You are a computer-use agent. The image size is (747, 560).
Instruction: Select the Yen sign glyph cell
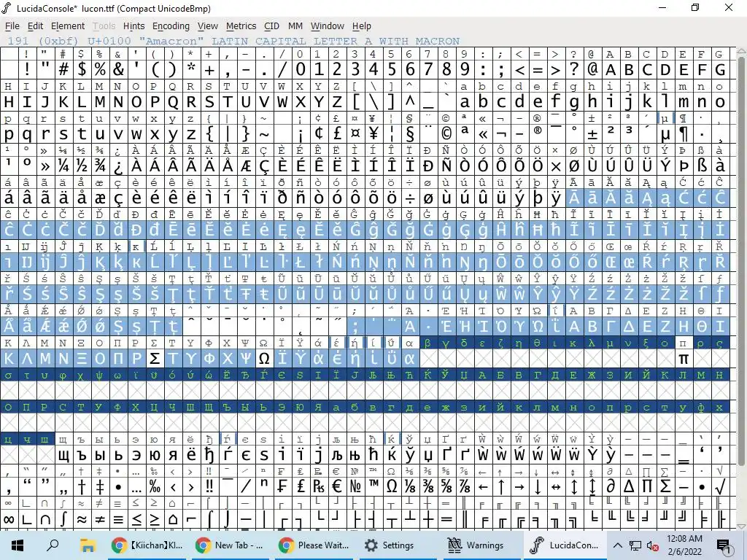coord(373,134)
